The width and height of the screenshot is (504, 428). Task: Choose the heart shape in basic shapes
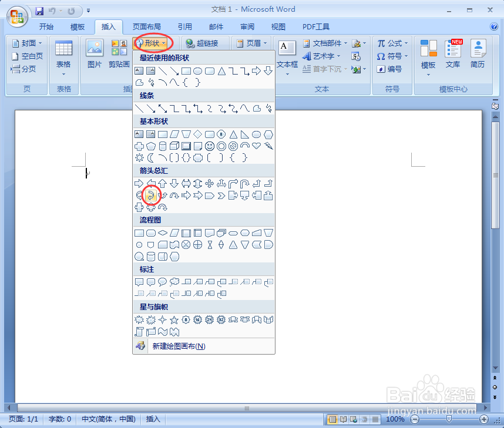tap(256, 146)
